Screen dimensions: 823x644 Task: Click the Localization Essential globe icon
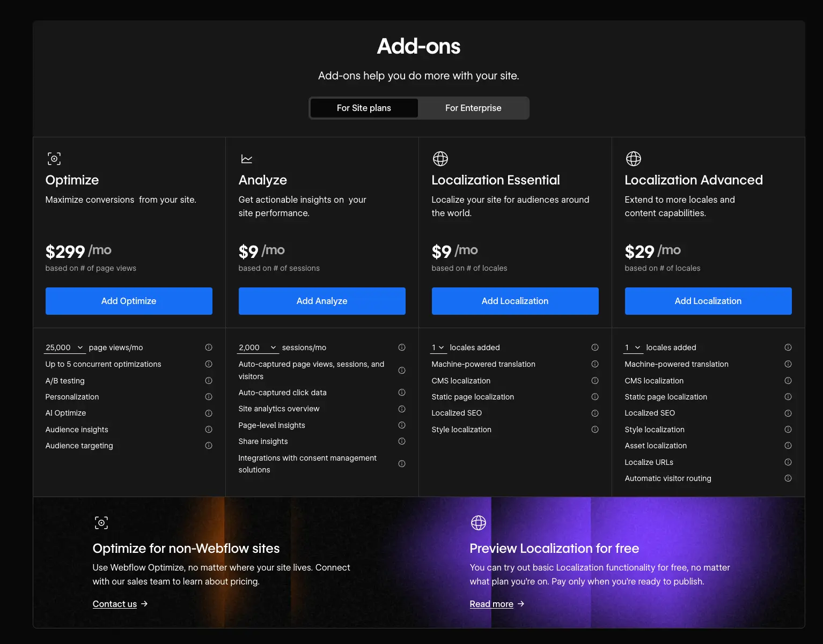440,159
